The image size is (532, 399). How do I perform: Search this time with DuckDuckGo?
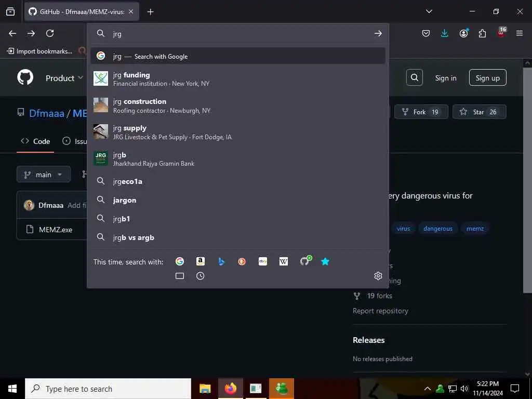(x=242, y=261)
